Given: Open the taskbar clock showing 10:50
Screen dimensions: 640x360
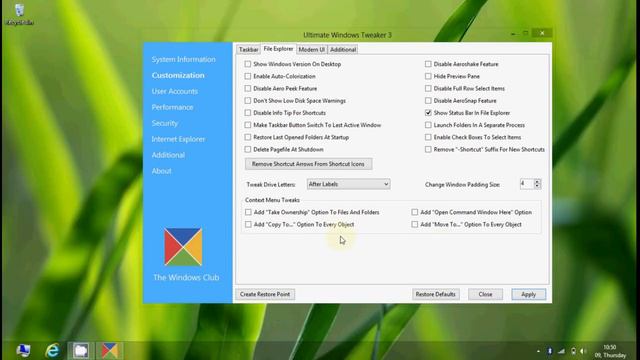Looking at the screenshot, I should point(610,351).
